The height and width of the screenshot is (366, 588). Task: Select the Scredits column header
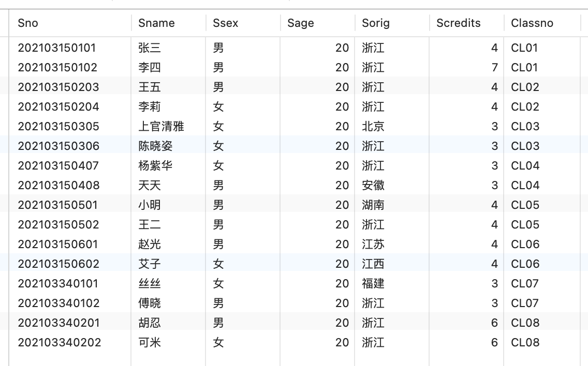458,23
